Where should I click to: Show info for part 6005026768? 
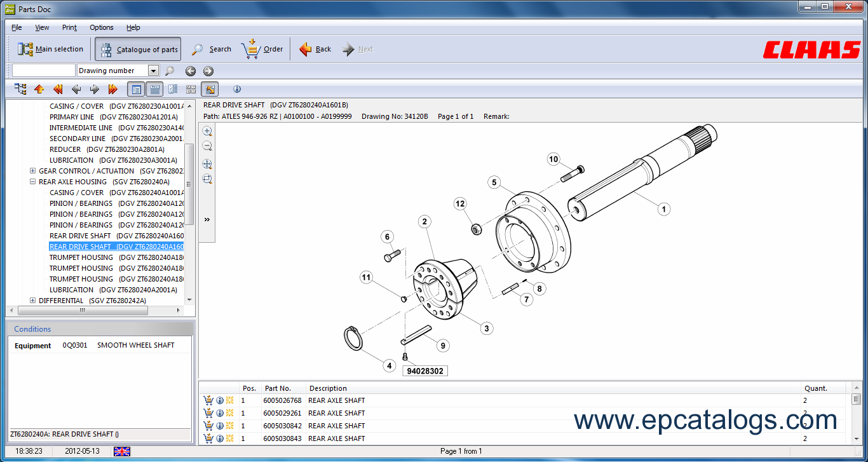(219, 400)
